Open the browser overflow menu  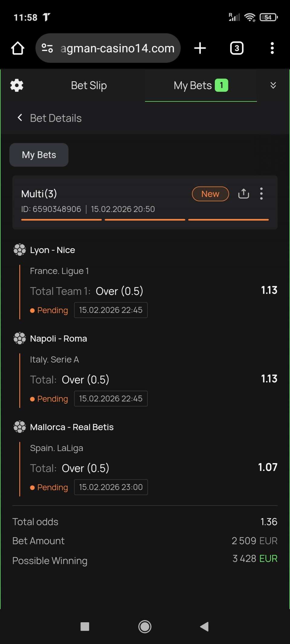272,48
